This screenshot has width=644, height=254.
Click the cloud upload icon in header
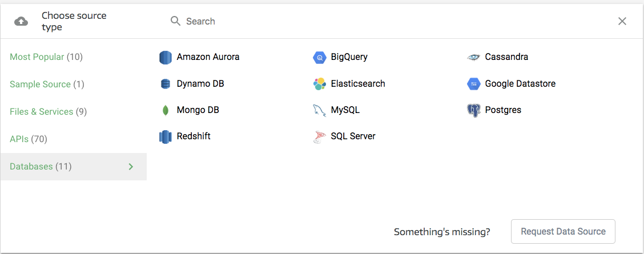(21, 22)
